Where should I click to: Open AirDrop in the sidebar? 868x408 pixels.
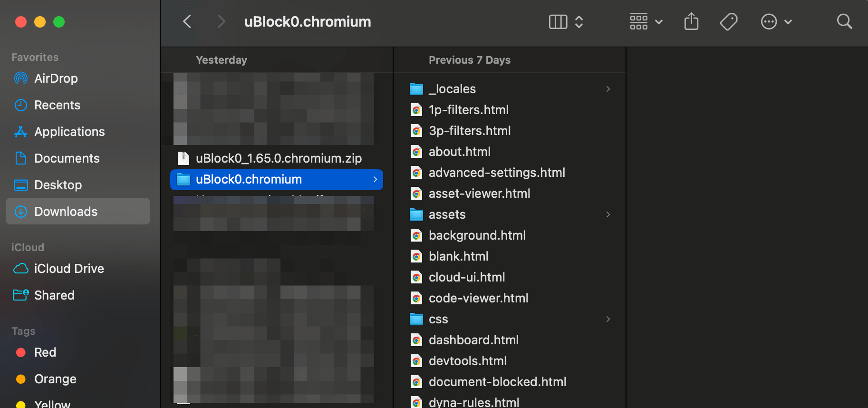(x=78, y=78)
